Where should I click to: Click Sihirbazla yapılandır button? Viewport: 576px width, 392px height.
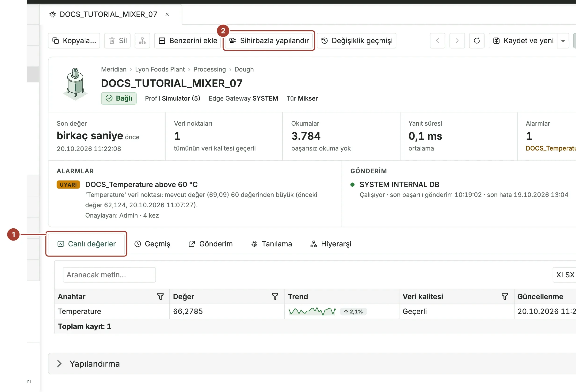[x=269, y=41]
